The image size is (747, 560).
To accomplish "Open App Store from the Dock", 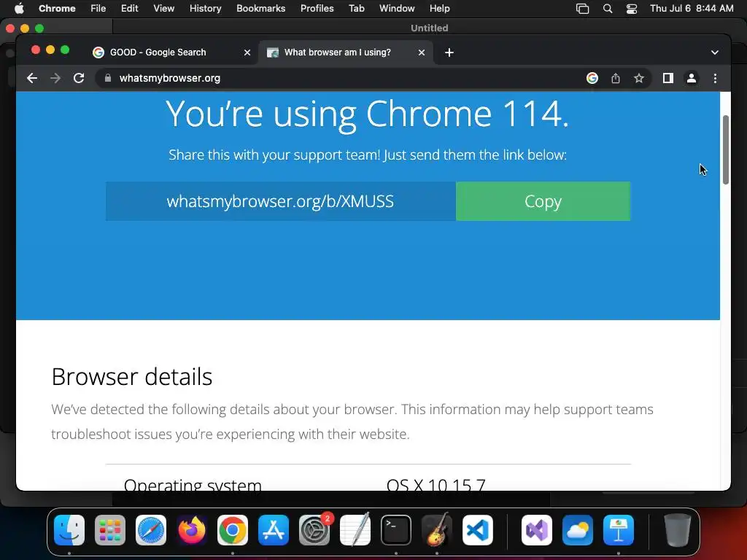I will point(274,530).
